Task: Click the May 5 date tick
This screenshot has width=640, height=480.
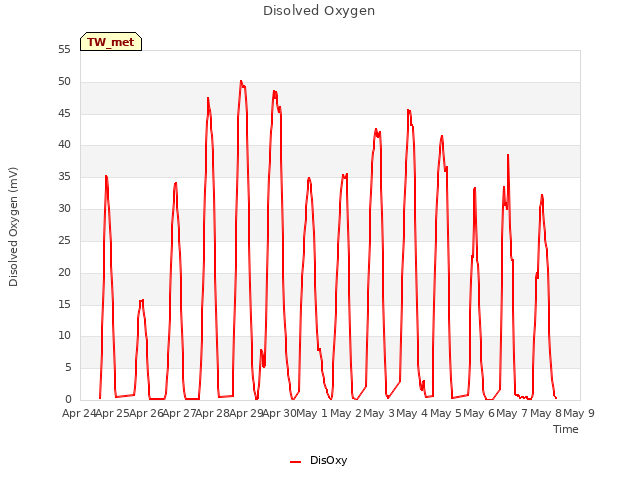Action: (445, 413)
